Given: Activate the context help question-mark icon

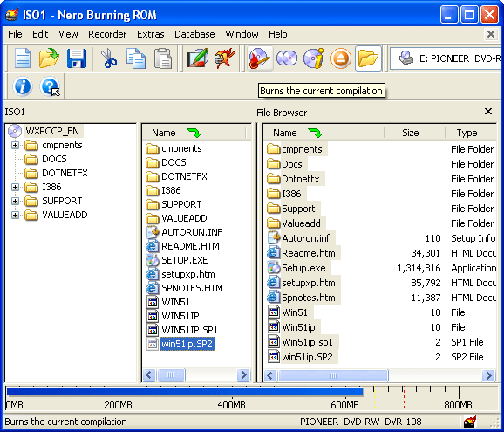Looking at the screenshot, I should coord(50,86).
